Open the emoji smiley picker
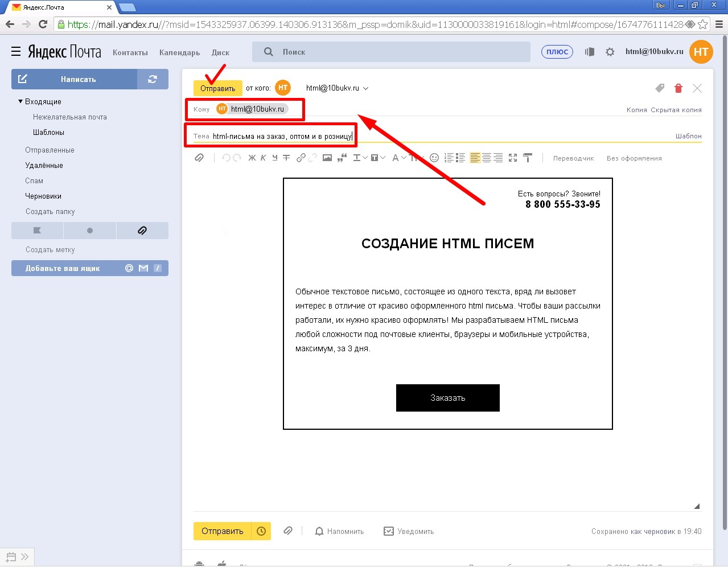This screenshot has height=567, width=728. click(434, 158)
